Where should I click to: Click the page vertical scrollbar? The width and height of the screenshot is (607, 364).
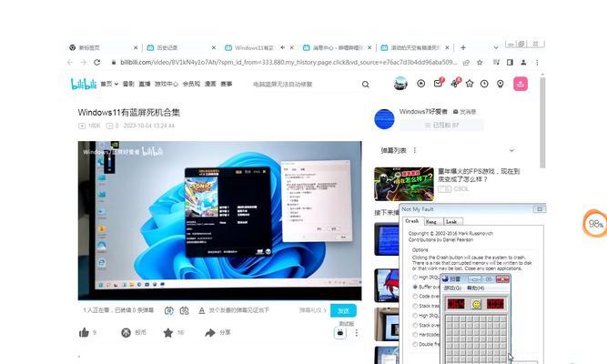click(x=542, y=122)
